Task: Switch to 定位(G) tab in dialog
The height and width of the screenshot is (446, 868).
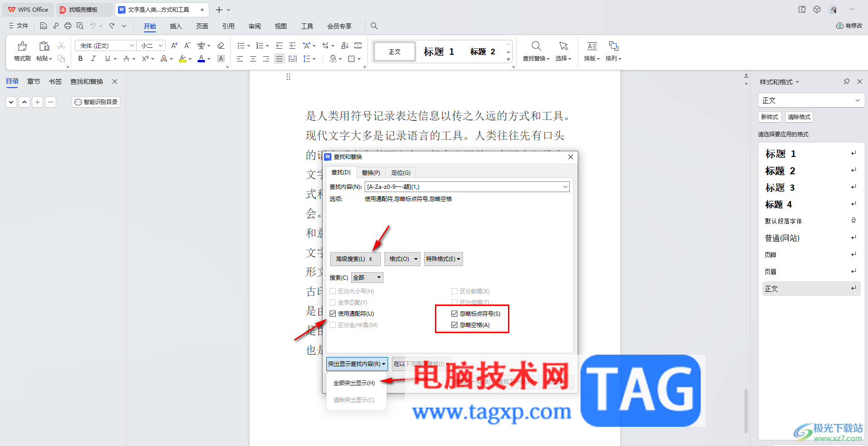Action: tap(401, 173)
